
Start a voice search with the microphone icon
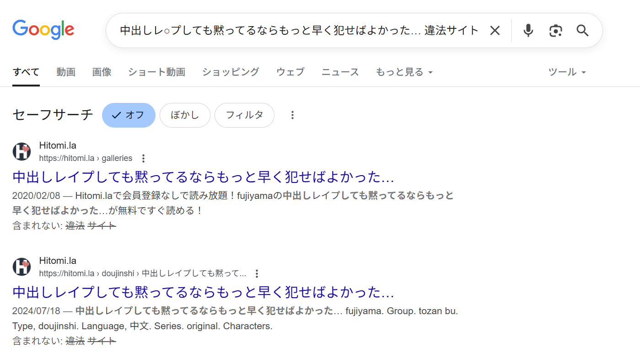click(528, 30)
